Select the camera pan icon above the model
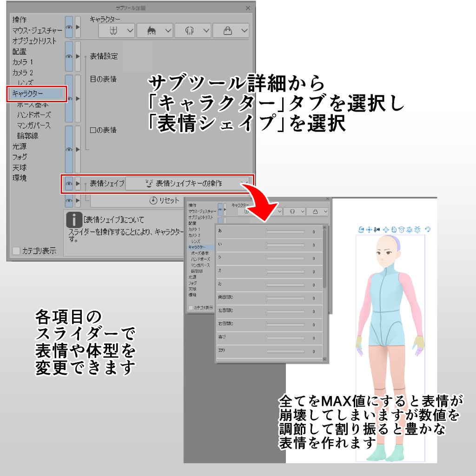 [x=369, y=228]
